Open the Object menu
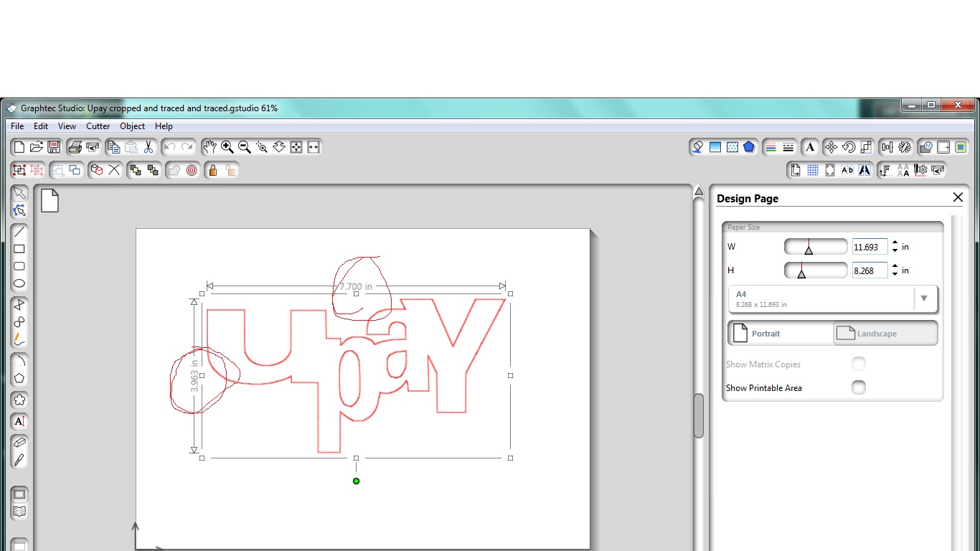Viewport: 980px width, 551px height. click(x=133, y=126)
